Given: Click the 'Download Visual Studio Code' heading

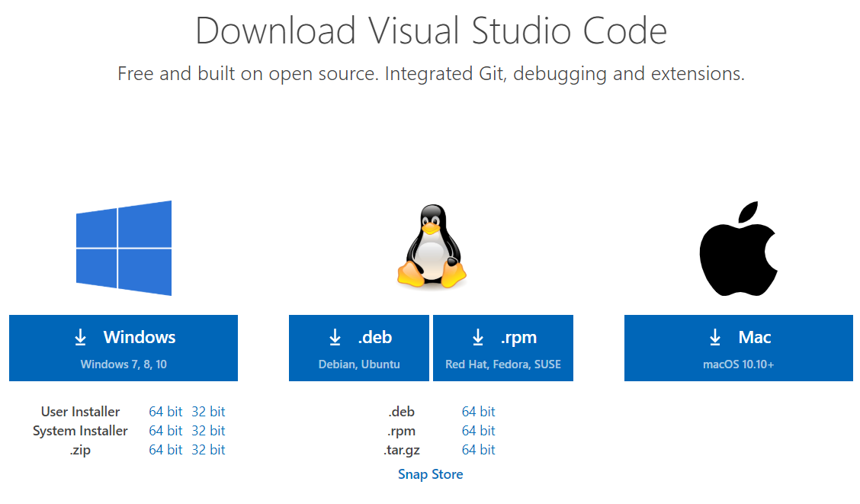Looking at the screenshot, I should click(431, 30).
